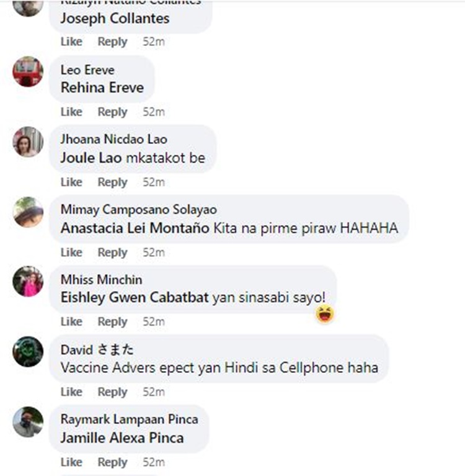
Task: Open tagged profile Joule Lao
Action: (x=91, y=158)
